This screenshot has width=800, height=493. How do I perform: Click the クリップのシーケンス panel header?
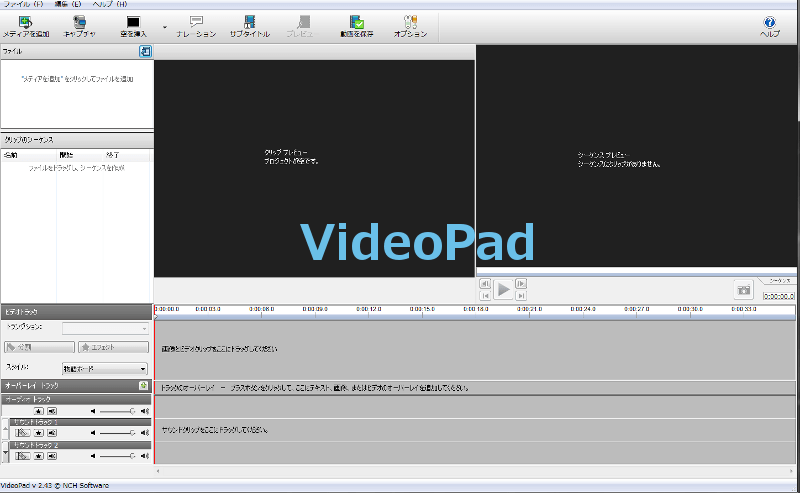(77, 140)
